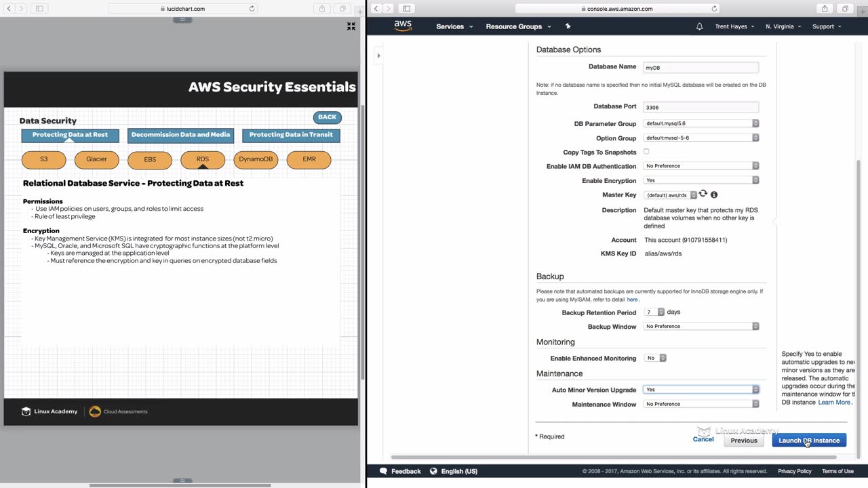Click the lucidchart.com address bar
The image size is (868, 488).
(182, 9)
